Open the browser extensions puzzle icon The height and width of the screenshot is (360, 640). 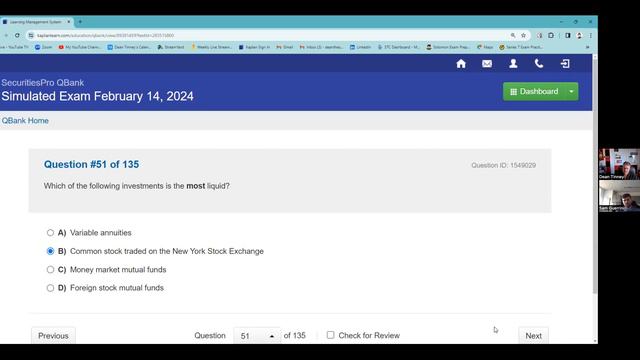point(551,36)
